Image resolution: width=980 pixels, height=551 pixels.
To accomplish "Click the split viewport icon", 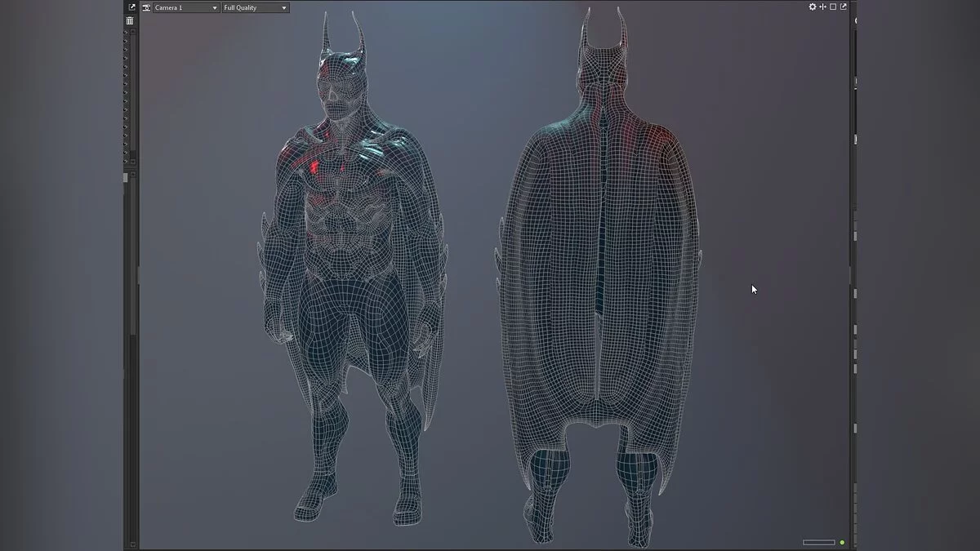I will pos(822,7).
